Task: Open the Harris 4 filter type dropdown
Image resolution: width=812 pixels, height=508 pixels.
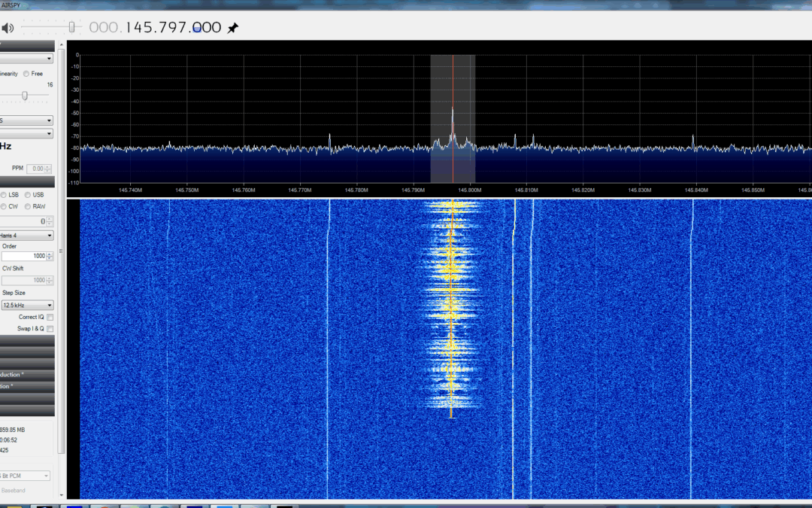Action: click(x=26, y=236)
